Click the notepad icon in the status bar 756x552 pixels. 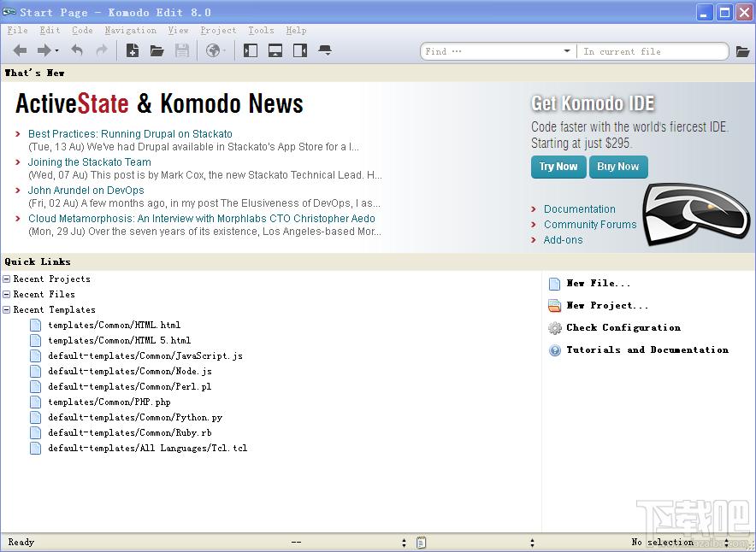pos(421,543)
